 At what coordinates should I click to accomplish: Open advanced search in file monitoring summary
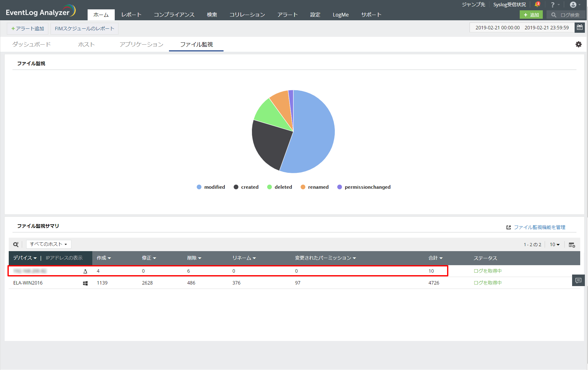point(16,244)
